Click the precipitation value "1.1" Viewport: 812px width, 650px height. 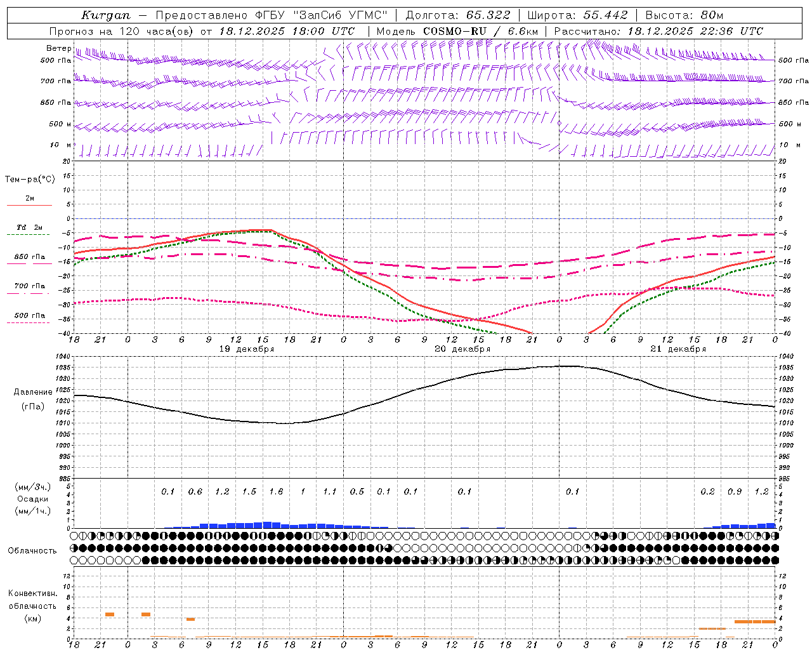click(x=330, y=492)
